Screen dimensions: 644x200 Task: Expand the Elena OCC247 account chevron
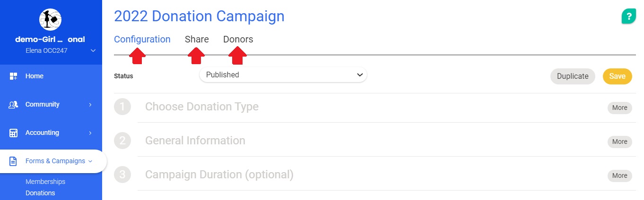(x=93, y=50)
